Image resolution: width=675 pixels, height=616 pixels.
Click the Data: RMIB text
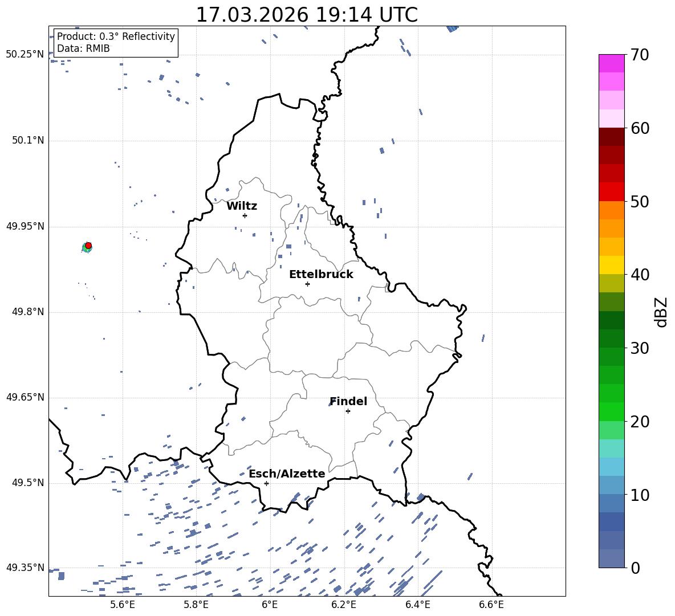point(83,48)
